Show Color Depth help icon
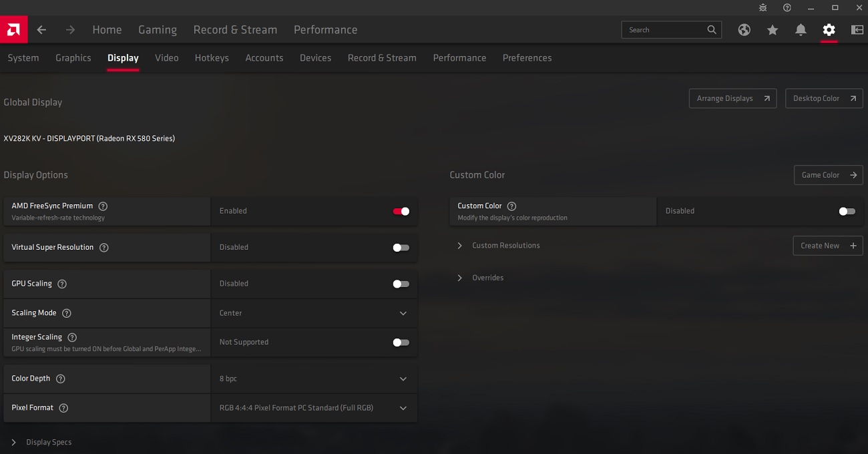Screen dimensions: 868x454 pos(61,379)
